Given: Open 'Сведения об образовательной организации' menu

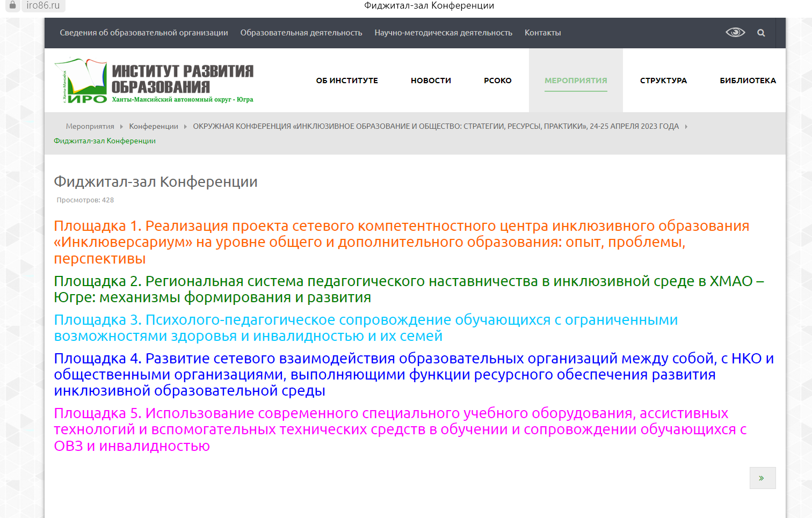Looking at the screenshot, I should 144,33.
